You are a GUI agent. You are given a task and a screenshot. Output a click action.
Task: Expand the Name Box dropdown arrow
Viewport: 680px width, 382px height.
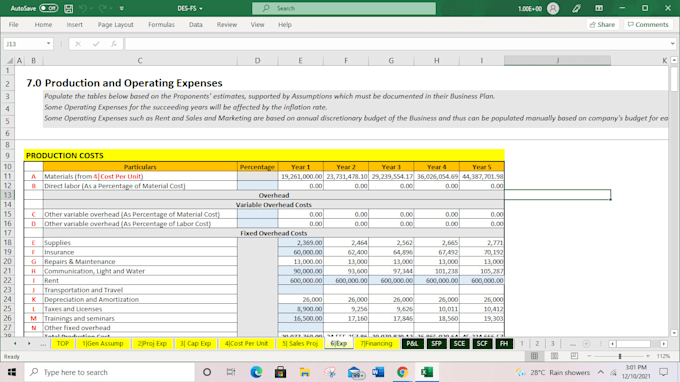pos(48,44)
